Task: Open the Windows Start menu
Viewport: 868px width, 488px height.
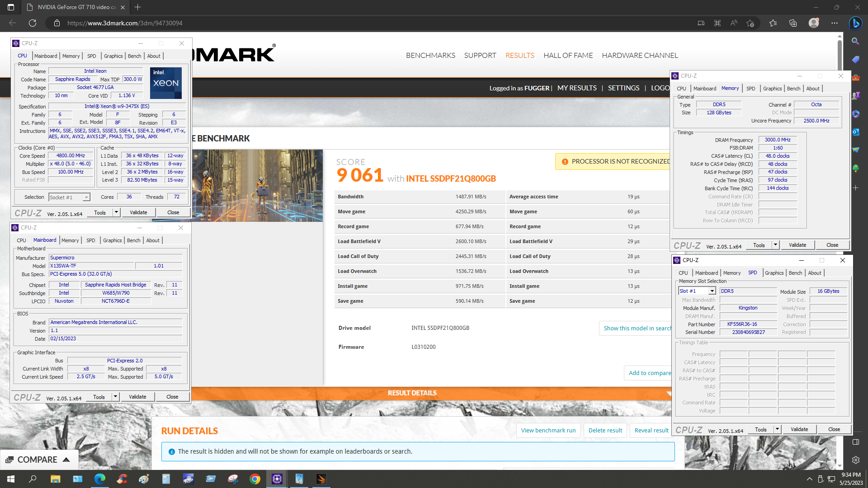Action: coord(11,479)
